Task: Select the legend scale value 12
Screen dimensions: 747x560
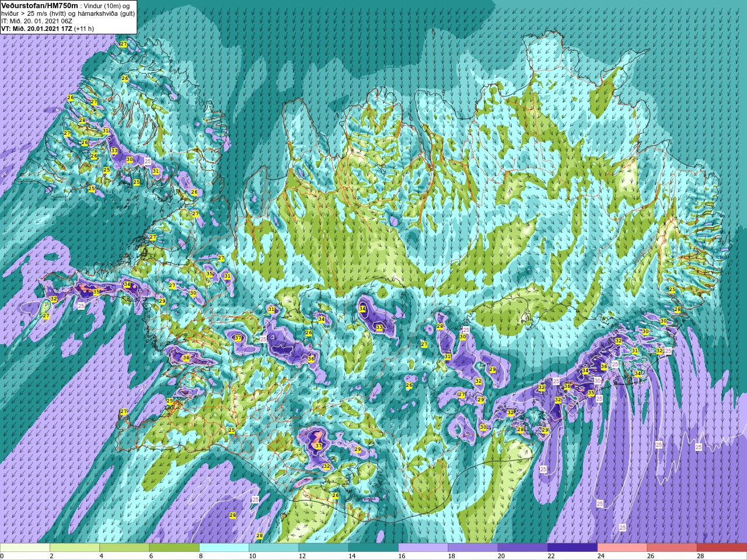Action: click(302, 556)
